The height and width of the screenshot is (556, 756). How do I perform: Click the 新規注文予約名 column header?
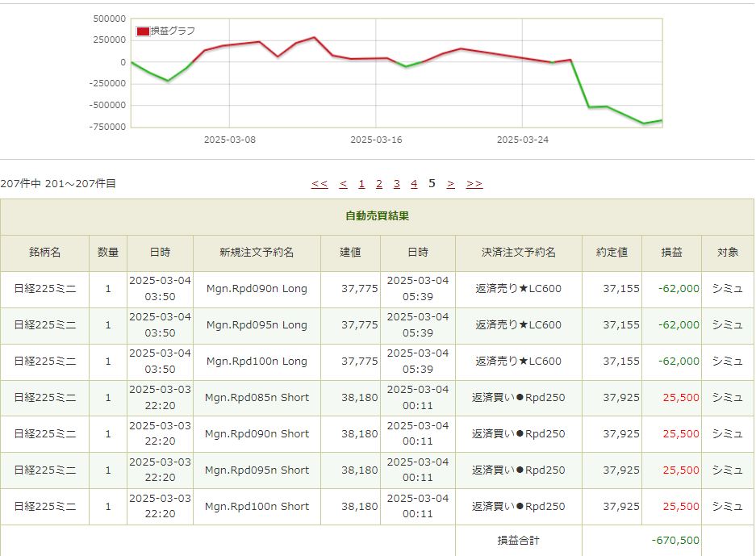(x=257, y=253)
